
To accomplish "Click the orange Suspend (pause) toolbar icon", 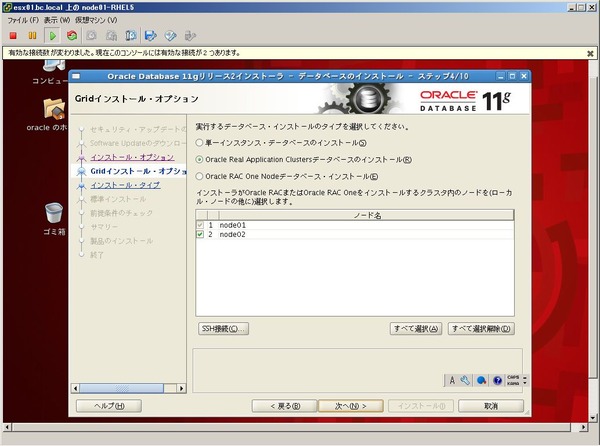I will [33, 36].
